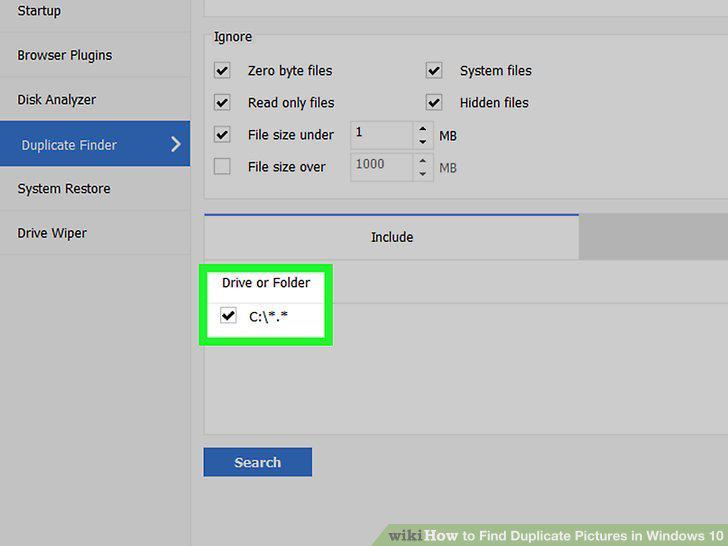Click the File size under value field
Image resolution: width=728 pixels, height=546 pixels.
coord(382,135)
